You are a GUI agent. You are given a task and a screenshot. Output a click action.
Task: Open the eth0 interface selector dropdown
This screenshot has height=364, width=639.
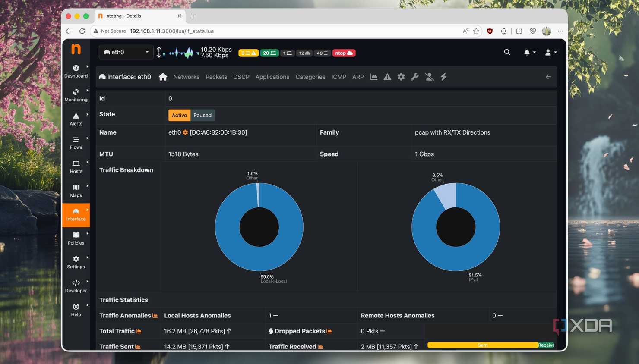point(126,52)
